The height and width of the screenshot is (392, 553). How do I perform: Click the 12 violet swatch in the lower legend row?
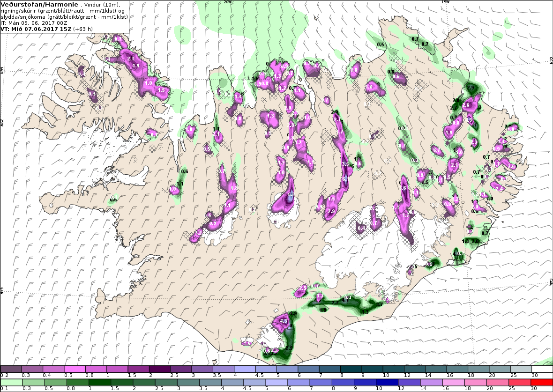click(x=409, y=383)
